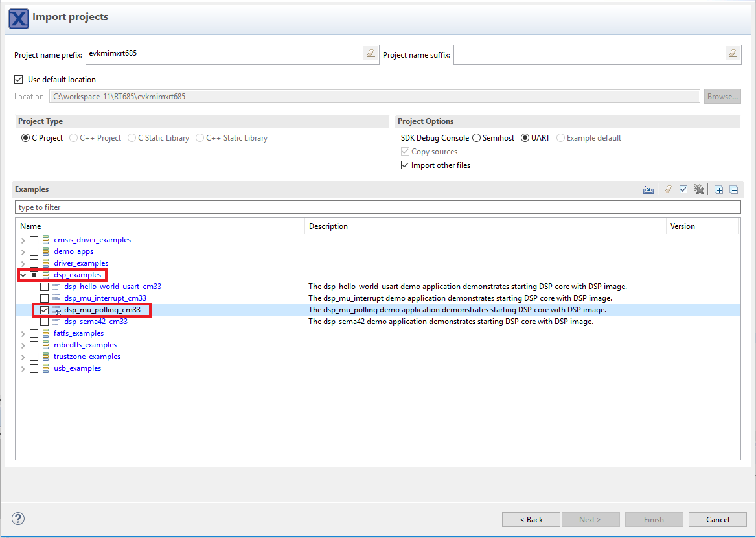Toggle the Import other files checkbox
The height and width of the screenshot is (538, 756).
[406, 165]
